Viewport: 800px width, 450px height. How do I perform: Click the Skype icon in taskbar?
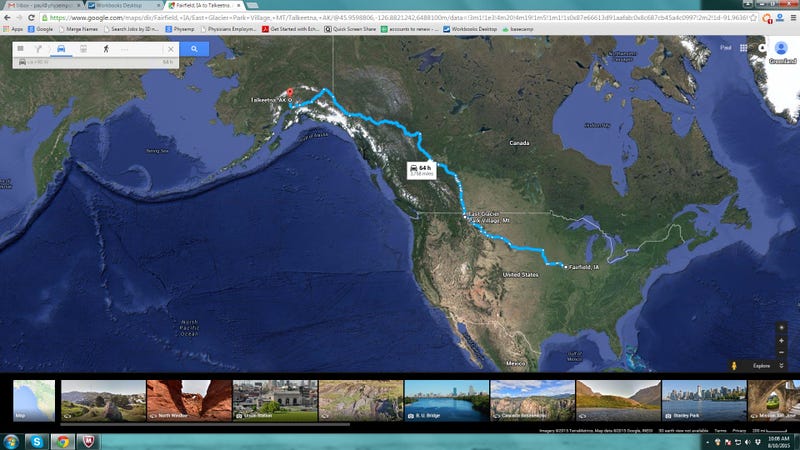pyautogui.click(x=36, y=441)
